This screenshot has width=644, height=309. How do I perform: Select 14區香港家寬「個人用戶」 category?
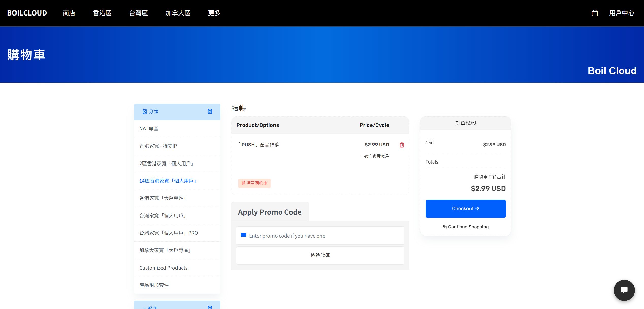coord(177,181)
